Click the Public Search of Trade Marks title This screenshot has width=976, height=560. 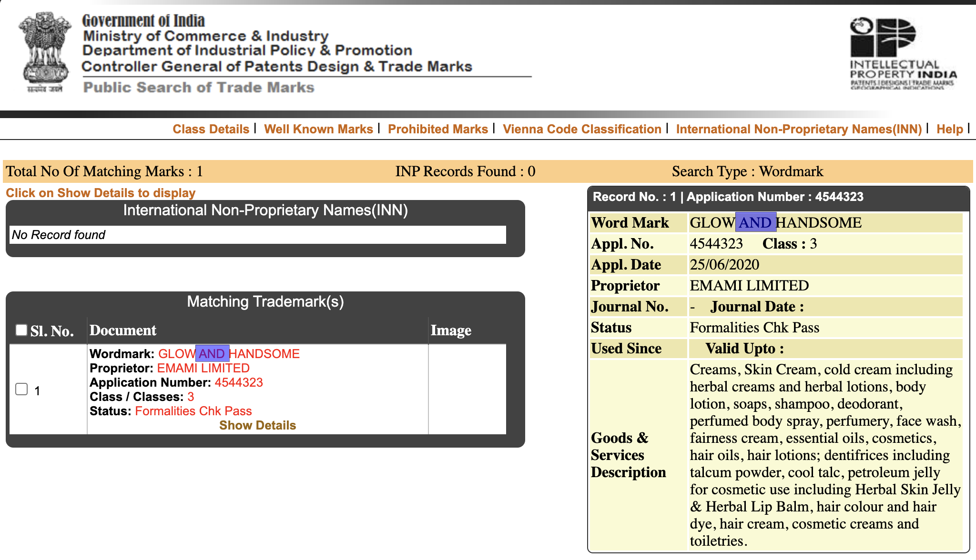point(199,88)
